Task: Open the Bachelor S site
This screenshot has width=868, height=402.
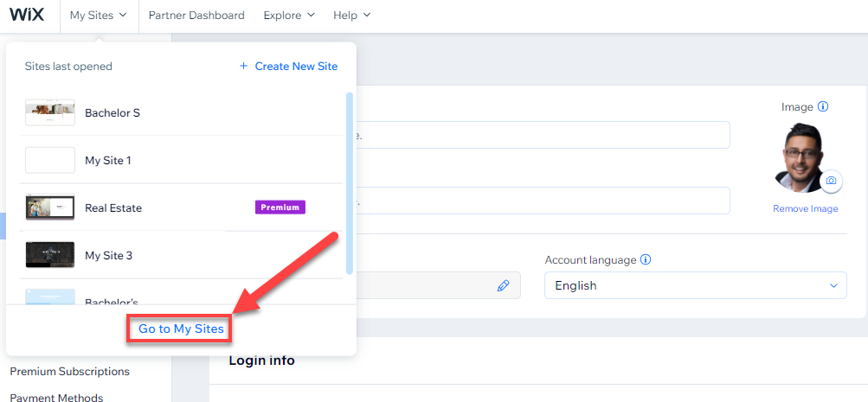Action: coord(181,112)
